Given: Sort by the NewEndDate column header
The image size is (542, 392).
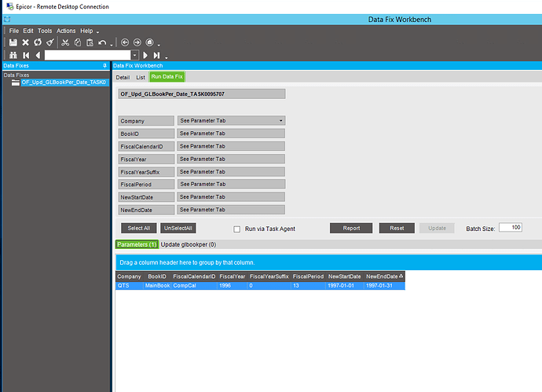Looking at the screenshot, I should click(384, 277).
